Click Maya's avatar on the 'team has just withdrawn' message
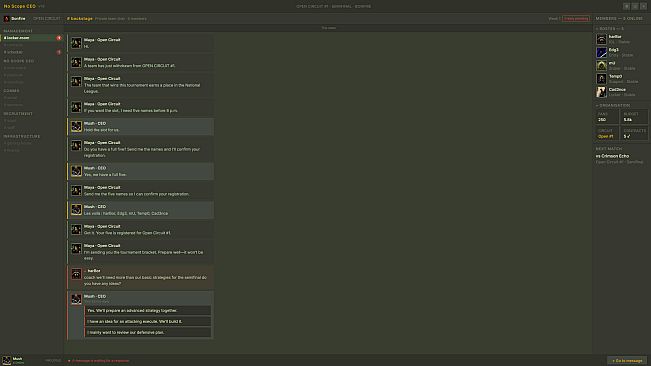This screenshot has height=366, width=651. tap(76, 62)
